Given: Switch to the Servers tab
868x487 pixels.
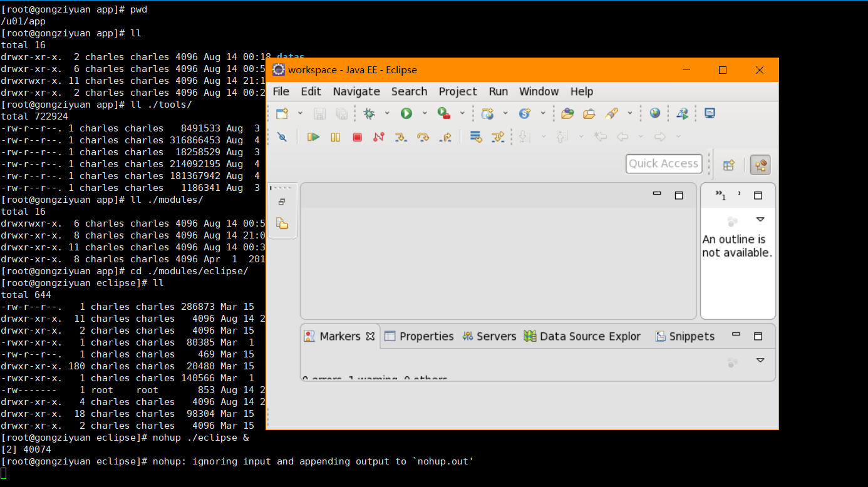Looking at the screenshot, I should 489,336.
